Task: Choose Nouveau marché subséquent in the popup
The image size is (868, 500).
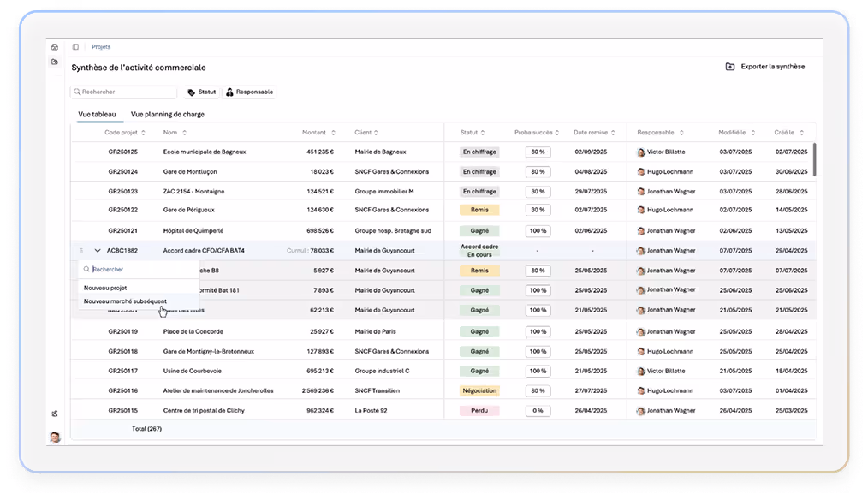Action: tap(125, 301)
